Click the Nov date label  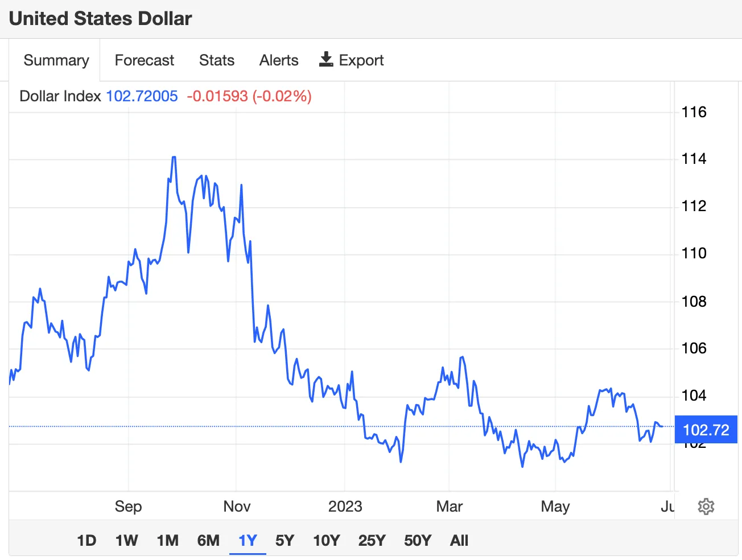click(237, 507)
